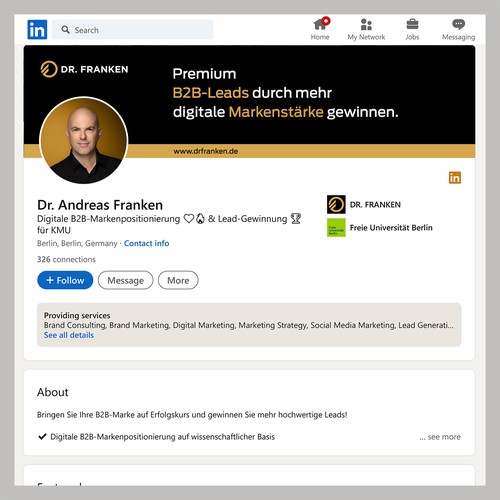This screenshot has width=500, height=500.
Task: Open the DR. FRANKEN company link
Action: pyautogui.click(x=375, y=204)
